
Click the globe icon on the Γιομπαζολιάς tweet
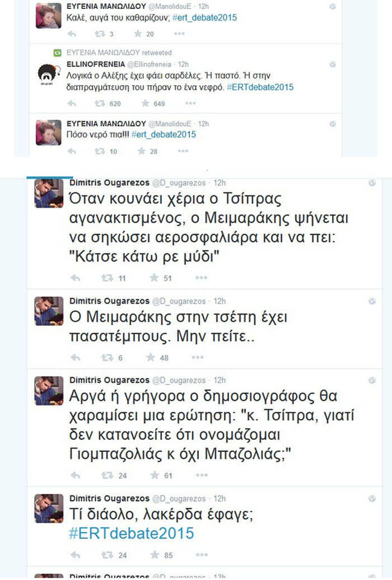(x=372, y=380)
